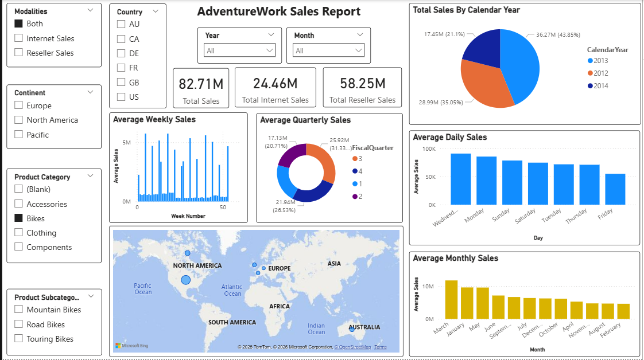
Task: Select quarter 2 in FiscalQuarter legend
Action: point(358,197)
